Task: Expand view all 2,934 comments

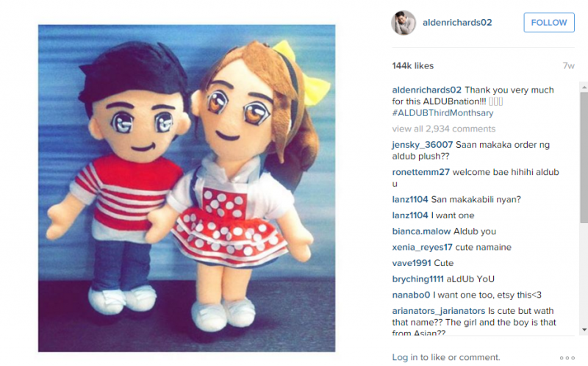Action: (x=444, y=129)
